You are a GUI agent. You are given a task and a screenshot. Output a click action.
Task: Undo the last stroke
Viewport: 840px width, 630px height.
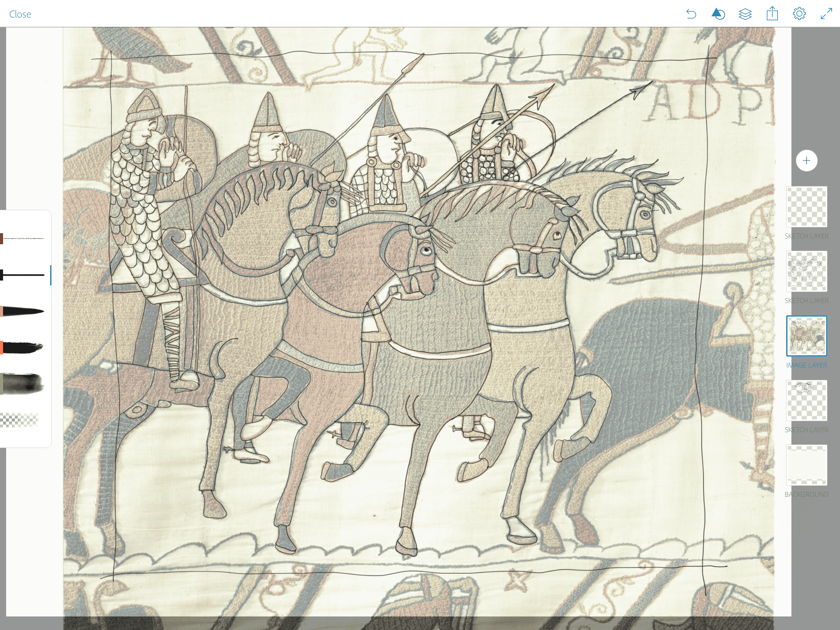[691, 14]
